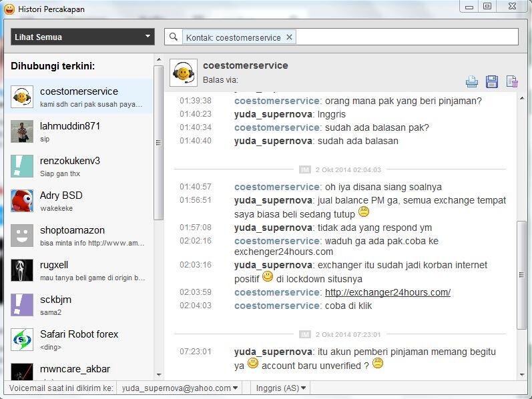Screen dimensions: 532x399
Task: Open yuda_supernova@yahoo.com voicemail dropdown
Action: pyautogui.click(x=180, y=388)
